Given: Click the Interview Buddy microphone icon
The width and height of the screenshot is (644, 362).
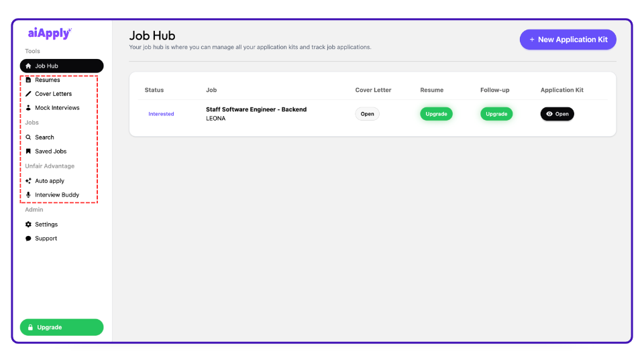Looking at the screenshot, I should 28,194.
